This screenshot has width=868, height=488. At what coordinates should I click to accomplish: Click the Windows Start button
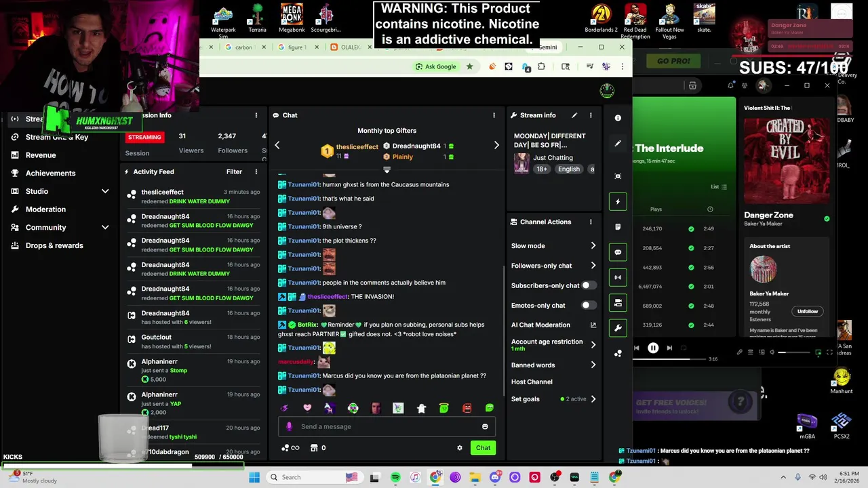254,477
